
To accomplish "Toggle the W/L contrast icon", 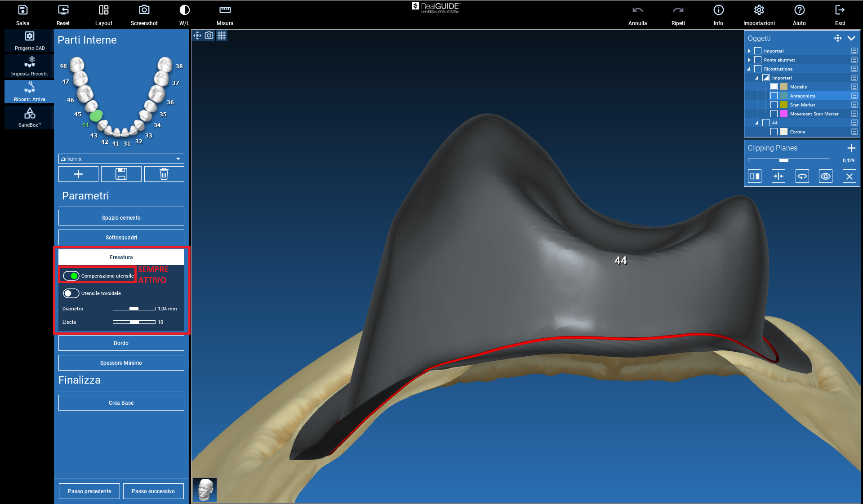I will click(x=184, y=10).
